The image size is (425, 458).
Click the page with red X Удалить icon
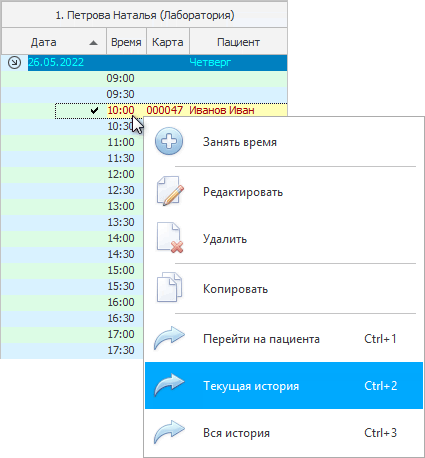point(170,238)
